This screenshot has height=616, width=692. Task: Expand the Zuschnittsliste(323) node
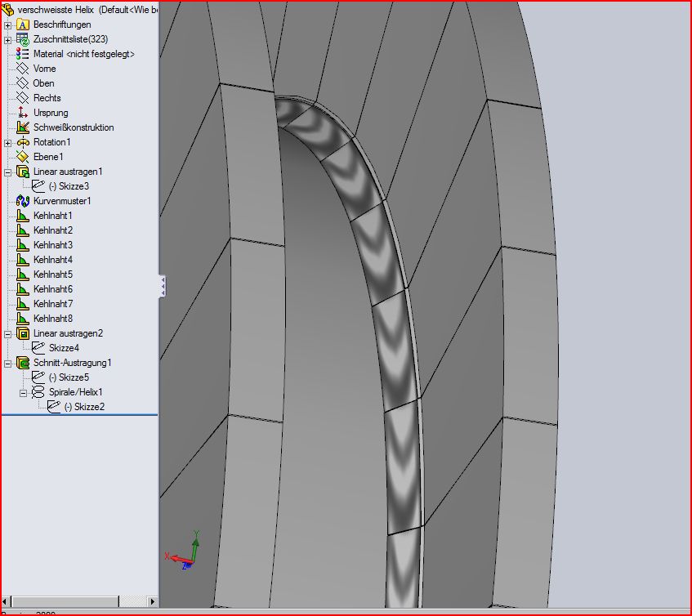pos(7,40)
